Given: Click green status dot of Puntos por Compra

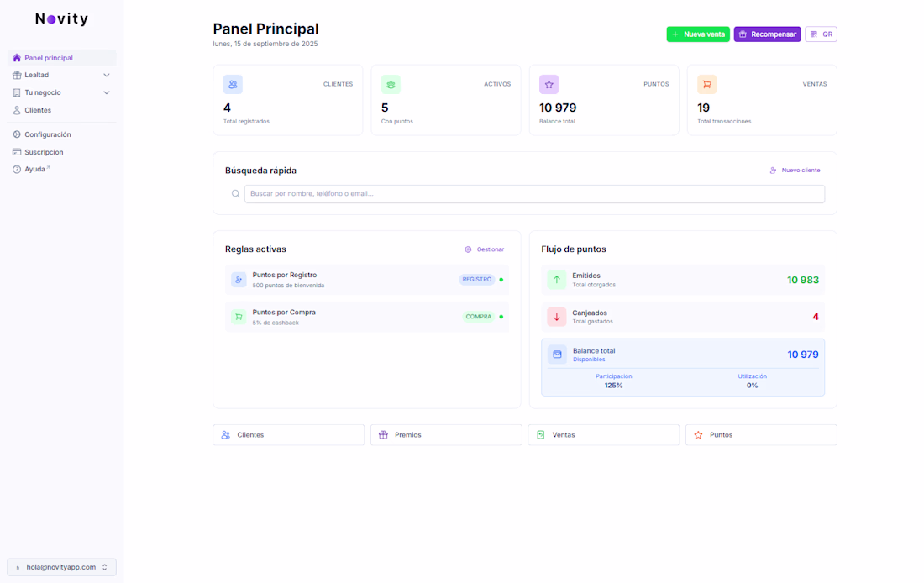Looking at the screenshot, I should 501,317.
